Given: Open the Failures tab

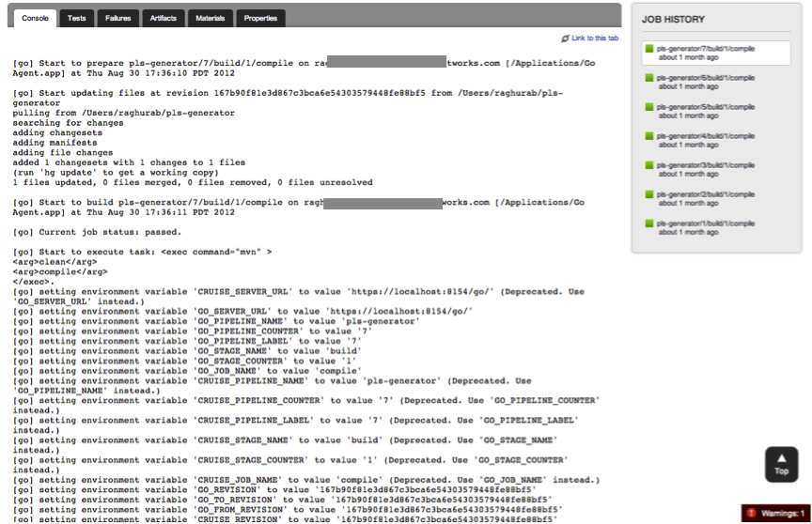Looking at the screenshot, I should click(118, 18).
